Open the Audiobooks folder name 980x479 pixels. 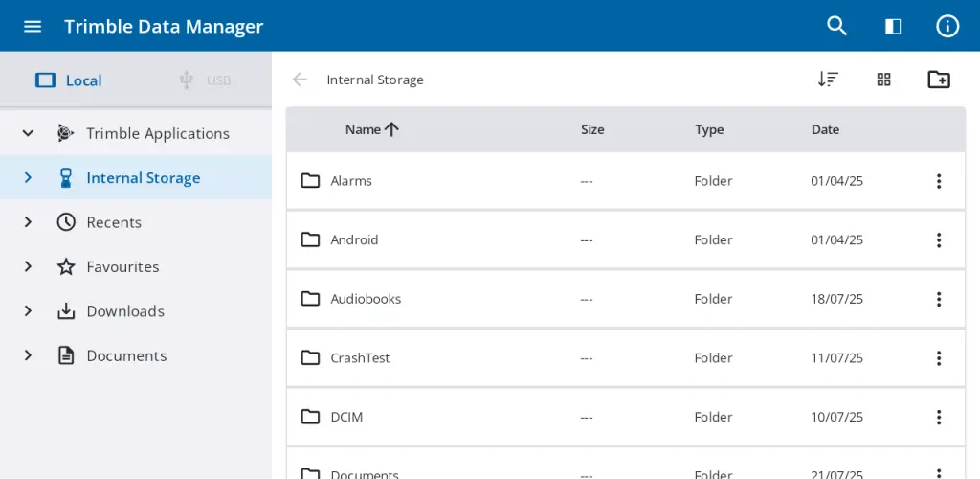(x=366, y=299)
